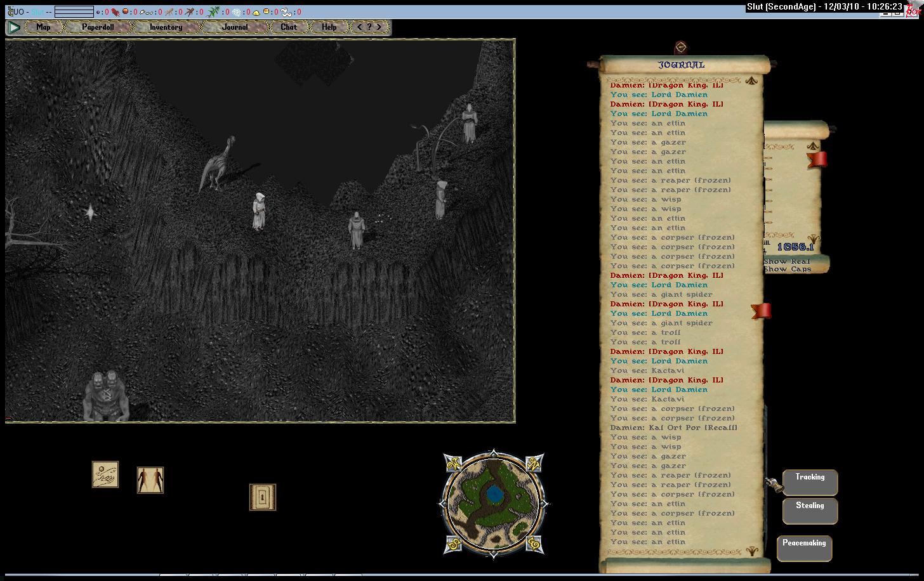This screenshot has height=581, width=924.
Task: Use the Stealing skill button
Action: pos(810,511)
